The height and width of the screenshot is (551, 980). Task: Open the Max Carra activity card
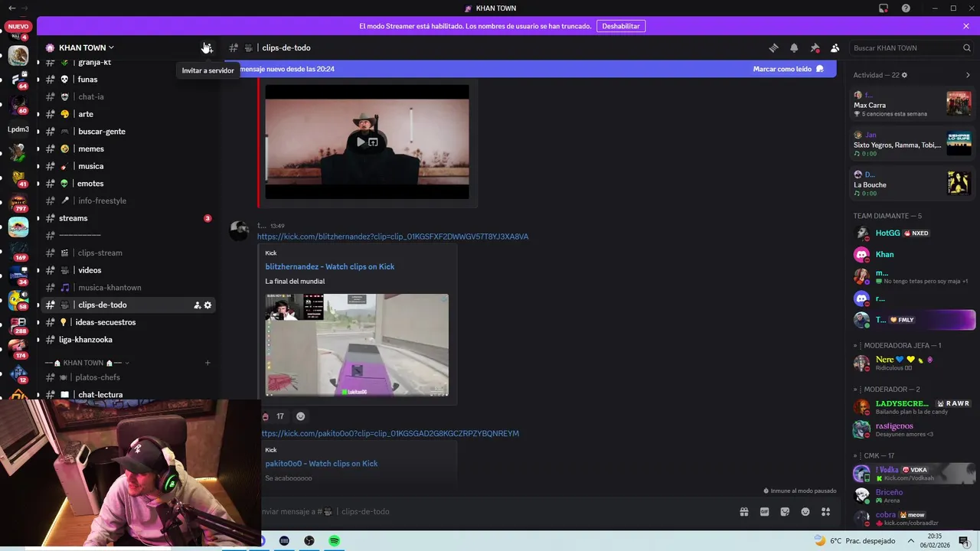[x=912, y=103]
